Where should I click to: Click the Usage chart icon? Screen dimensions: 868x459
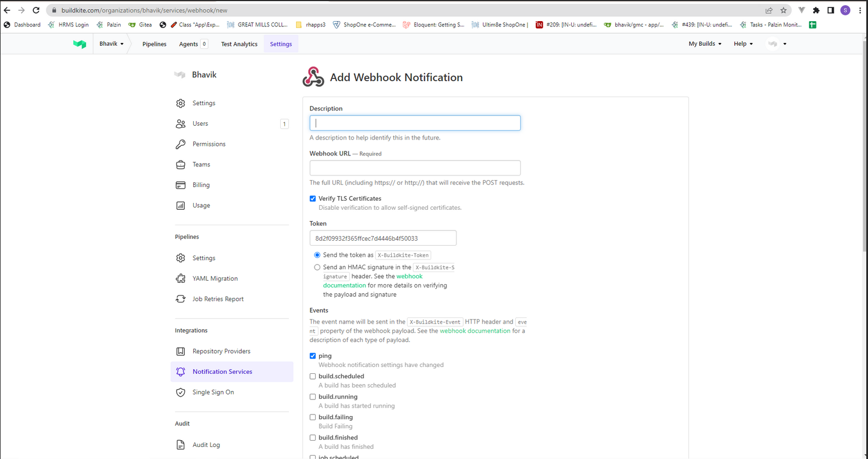point(181,206)
